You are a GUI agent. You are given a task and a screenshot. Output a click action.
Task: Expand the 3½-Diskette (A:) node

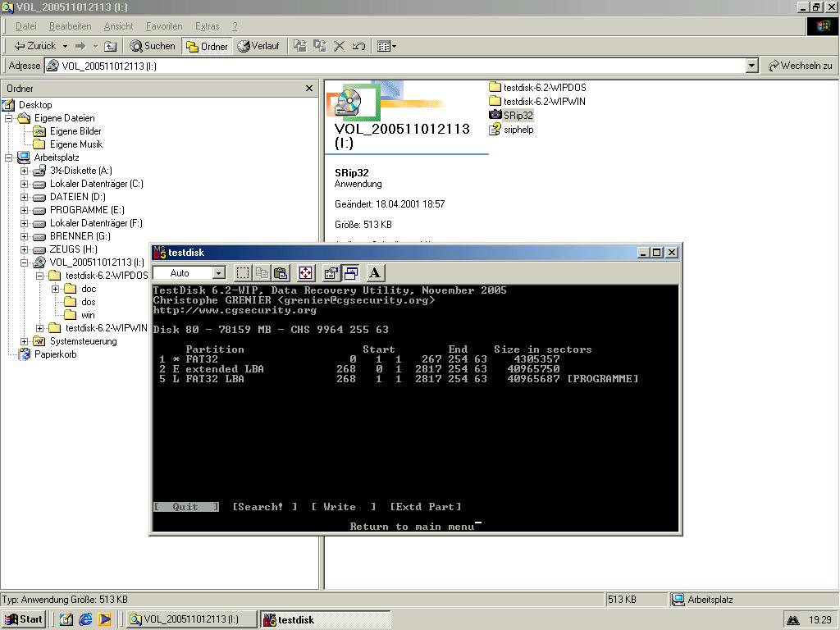24,171
